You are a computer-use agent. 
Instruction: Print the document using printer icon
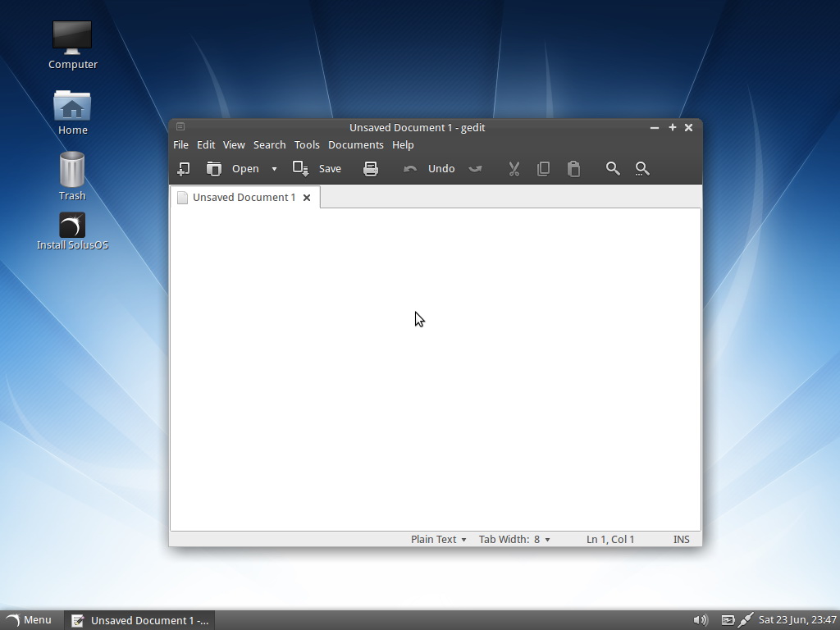click(x=371, y=169)
